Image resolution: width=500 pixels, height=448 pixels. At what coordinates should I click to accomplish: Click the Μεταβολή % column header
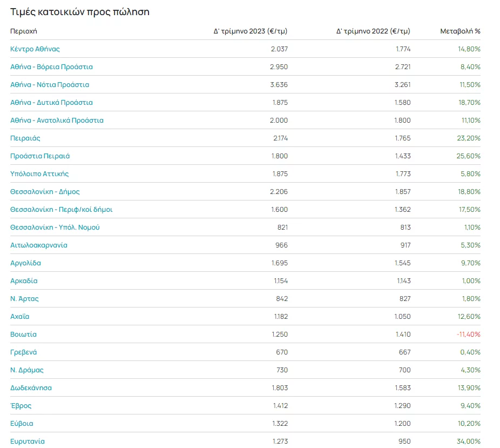[460, 31]
